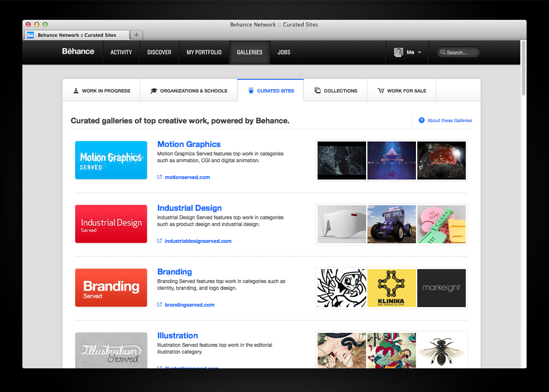This screenshot has height=392, width=549.
Task: Open new browser tab with plus button
Action: [x=136, y=35]
